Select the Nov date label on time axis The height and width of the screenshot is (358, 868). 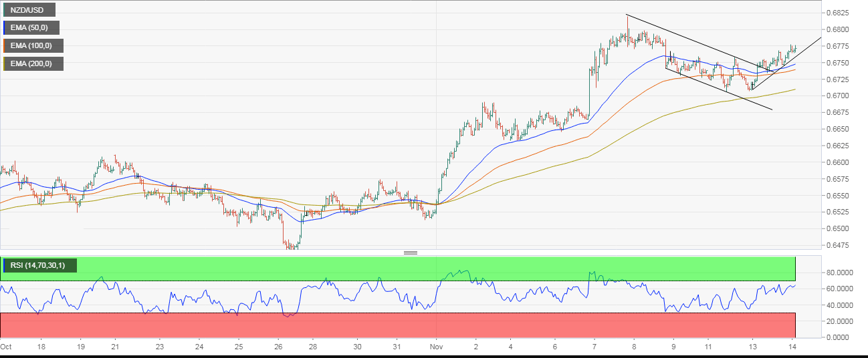tap(435, 347)
